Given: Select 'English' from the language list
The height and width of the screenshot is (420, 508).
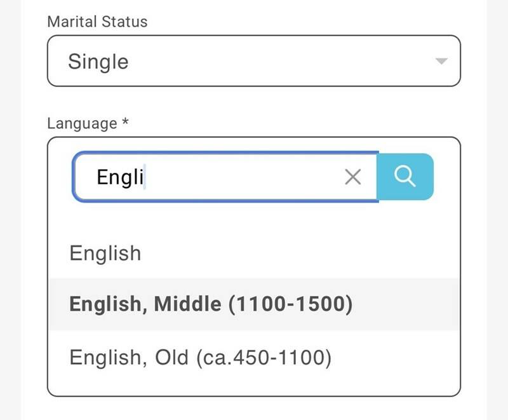Looking at the screenshot, I should 105,253.
